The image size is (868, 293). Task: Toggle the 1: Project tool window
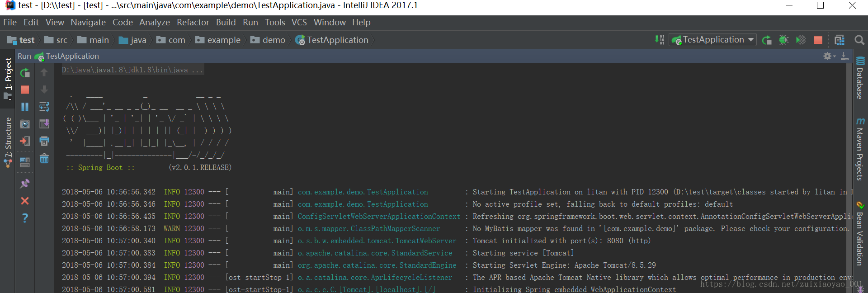[x=8, y=79]
